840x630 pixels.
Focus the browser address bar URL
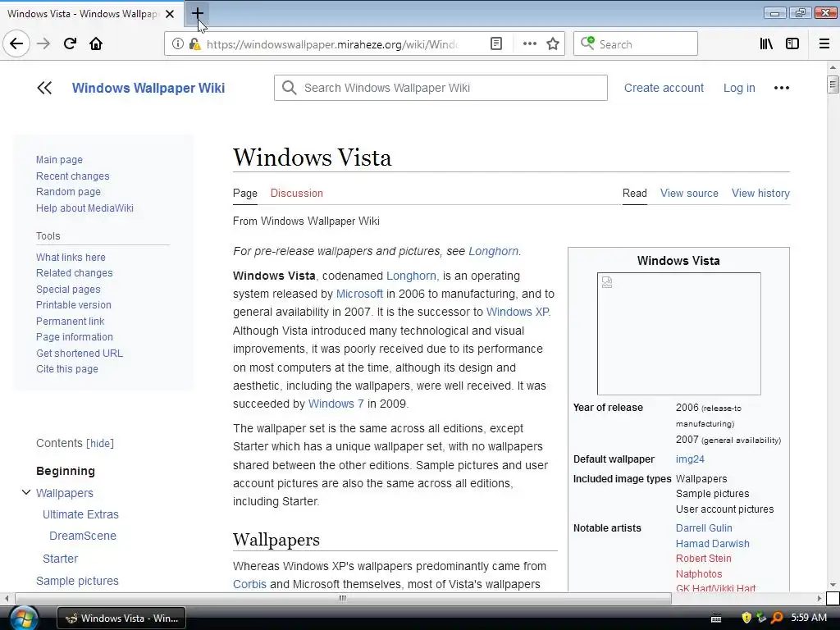(332, 44)
